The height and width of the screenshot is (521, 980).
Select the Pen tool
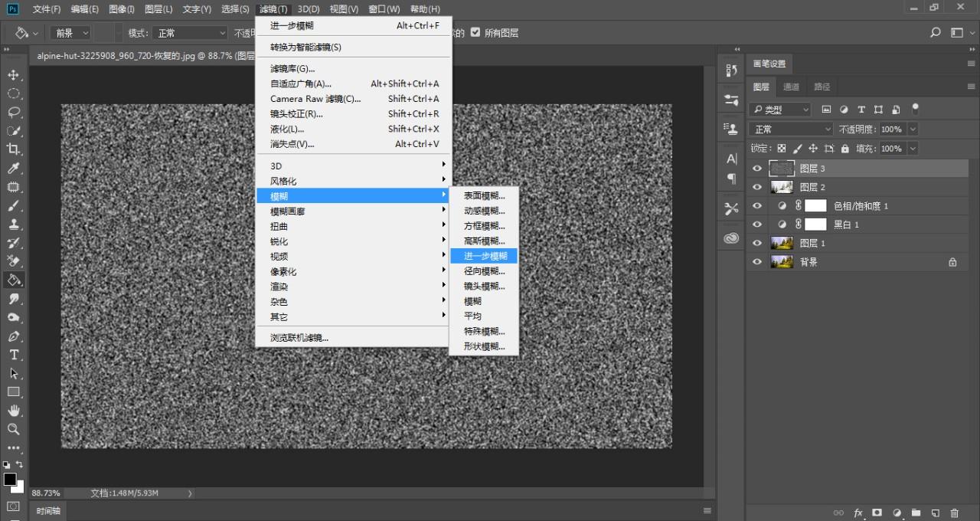(x=14, y=336)
